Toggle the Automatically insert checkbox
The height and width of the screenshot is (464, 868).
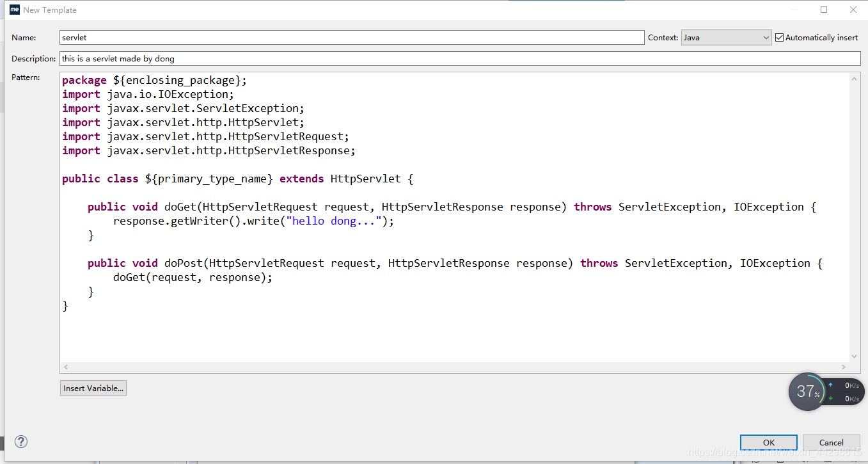pos(779,38)
